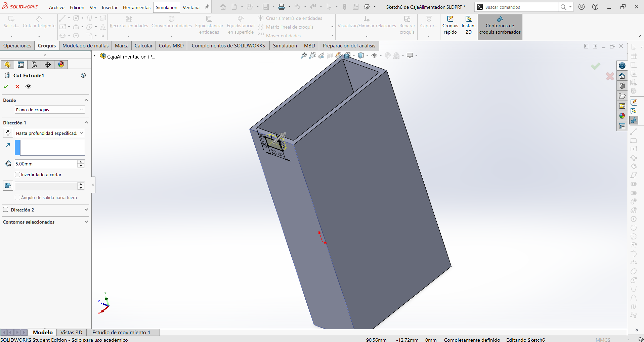
Task: Open the Vistas 3D bottom tab
Action: [71, 332]
